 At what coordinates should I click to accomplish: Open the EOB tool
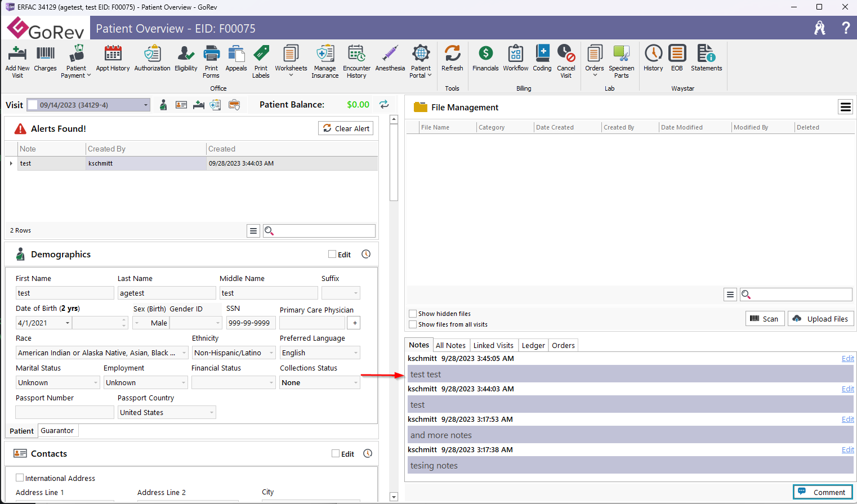point(677,59)
